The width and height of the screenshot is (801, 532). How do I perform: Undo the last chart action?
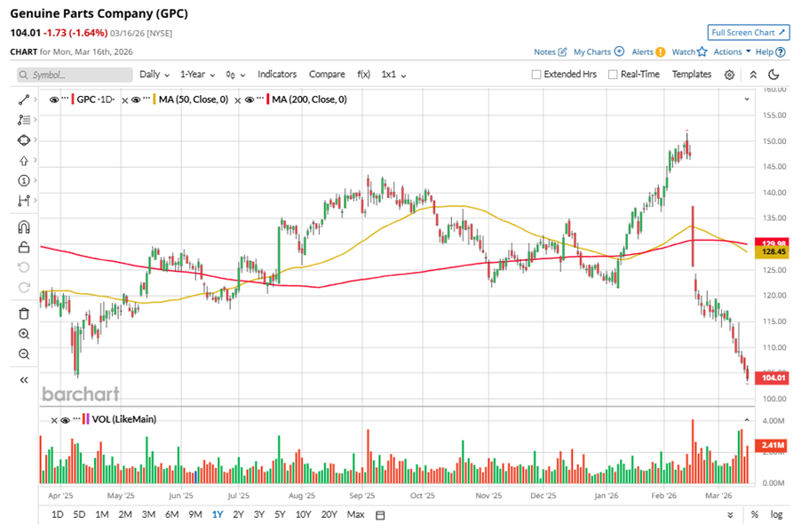pyautogui.click(x=23, y=267)
